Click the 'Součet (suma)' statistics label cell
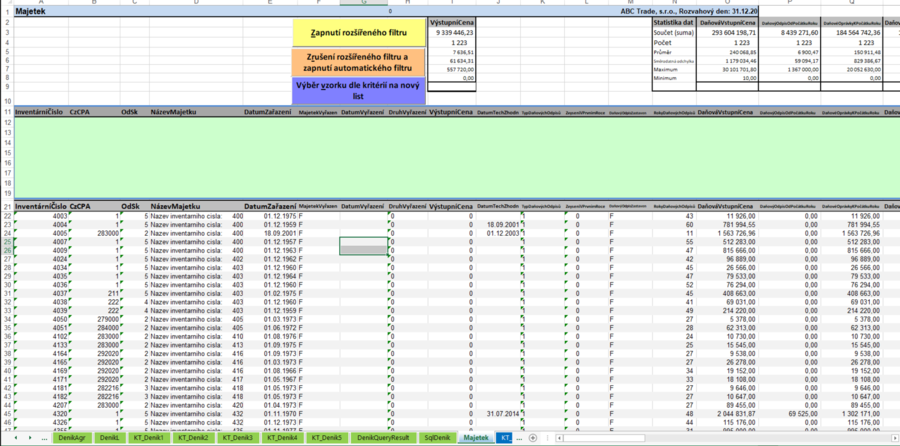The width and height of the screenshot is (900, 446). (673, 33)
